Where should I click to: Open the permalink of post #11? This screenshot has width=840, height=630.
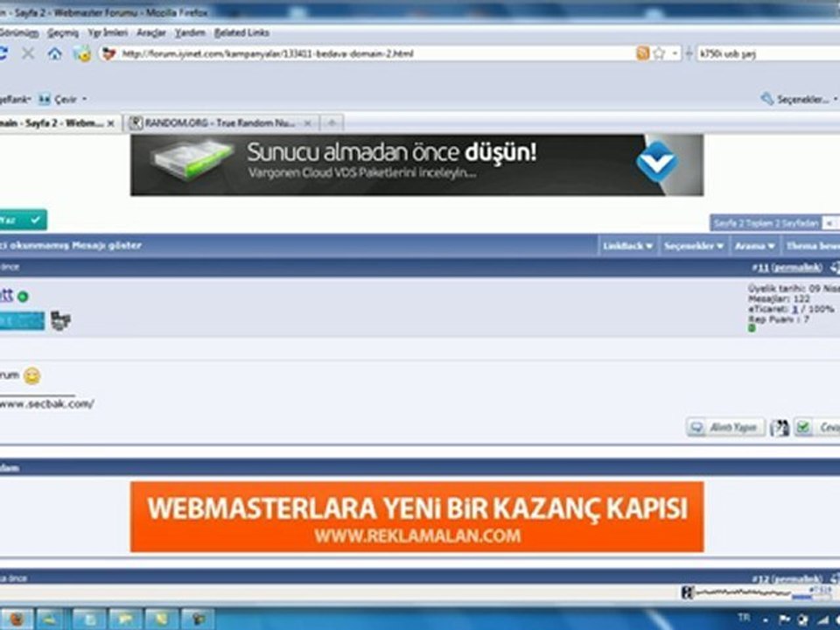798,268
